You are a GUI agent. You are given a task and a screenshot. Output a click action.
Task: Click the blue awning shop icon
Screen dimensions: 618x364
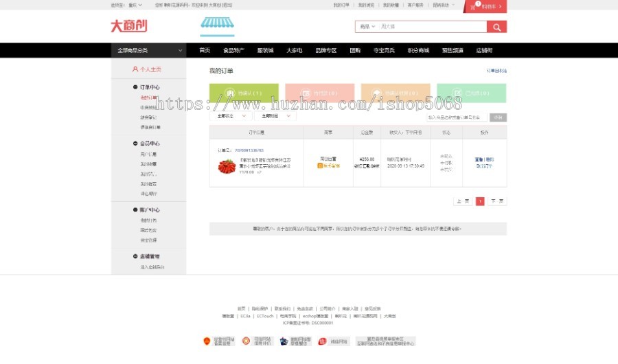click(217, 25)
